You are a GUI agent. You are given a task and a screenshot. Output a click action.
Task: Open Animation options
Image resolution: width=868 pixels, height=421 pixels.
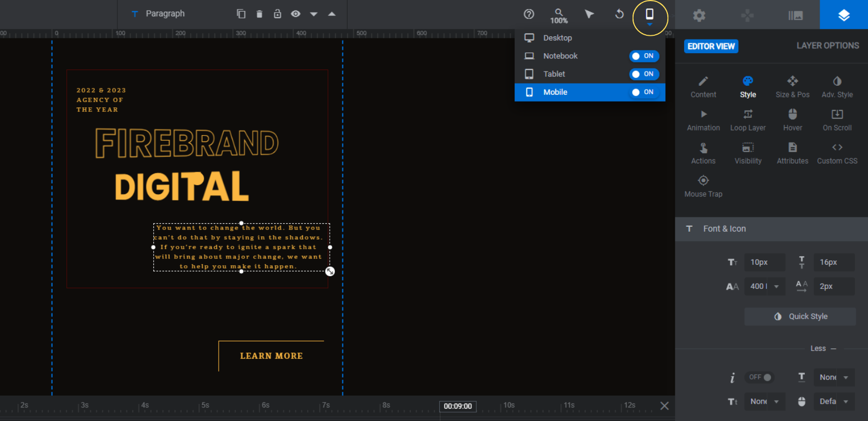click(703, 121)
